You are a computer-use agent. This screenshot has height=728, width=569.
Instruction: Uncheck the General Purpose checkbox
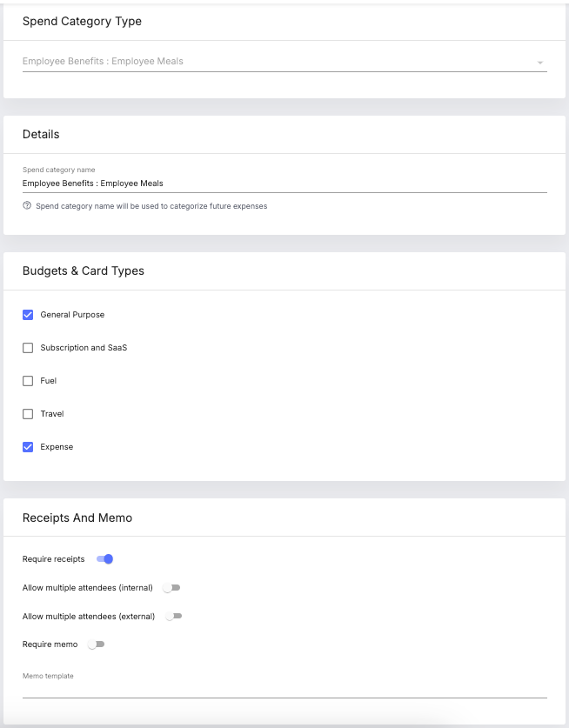[28, 315]
